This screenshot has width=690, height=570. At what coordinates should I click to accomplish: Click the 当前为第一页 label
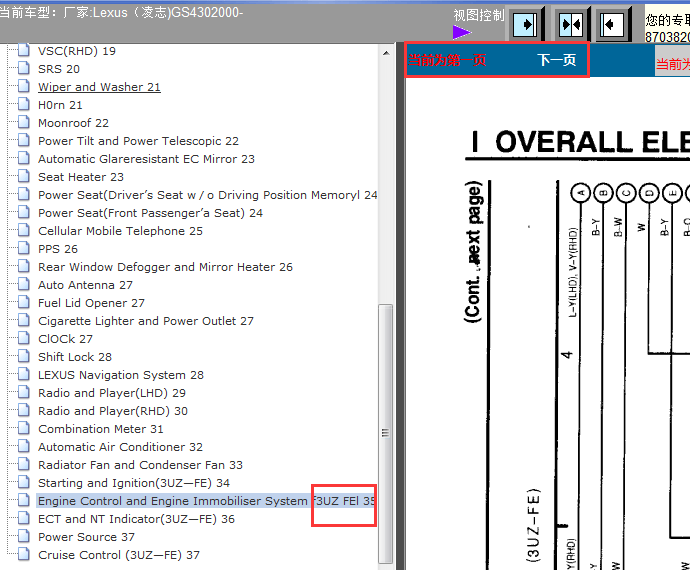447,60
